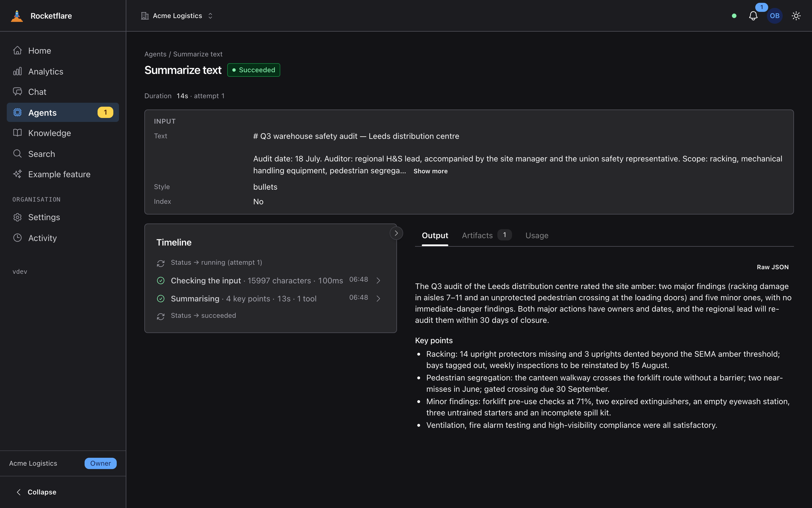Open notifications bell
Screen dimensions: 812x508
(753, 16)
